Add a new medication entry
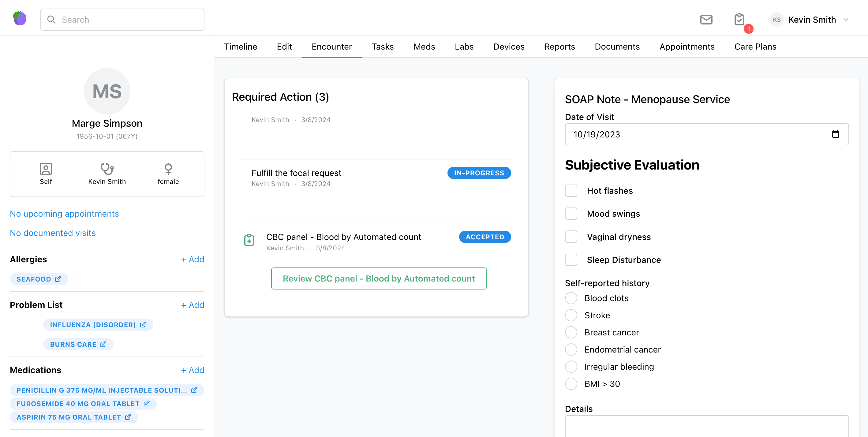 click(x=193, y=370)
